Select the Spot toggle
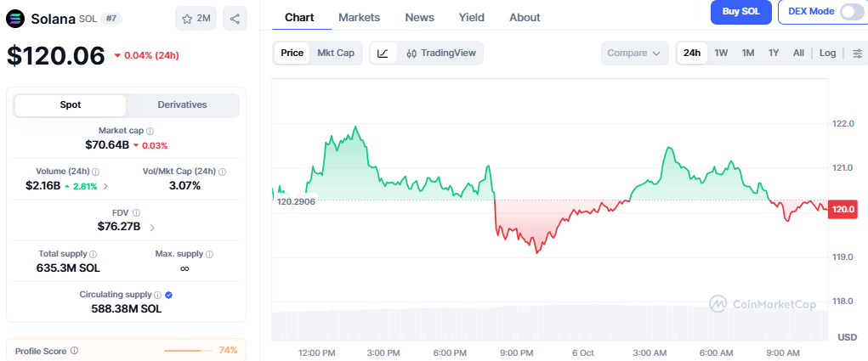 [x=71, y=105]
